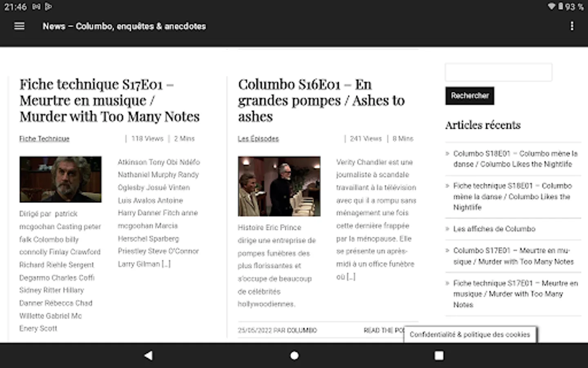Image resolution: width=588 pixels, height=368 pixels.
Task: Open the Play Store notification icon
Action: (x=49, y=7)
